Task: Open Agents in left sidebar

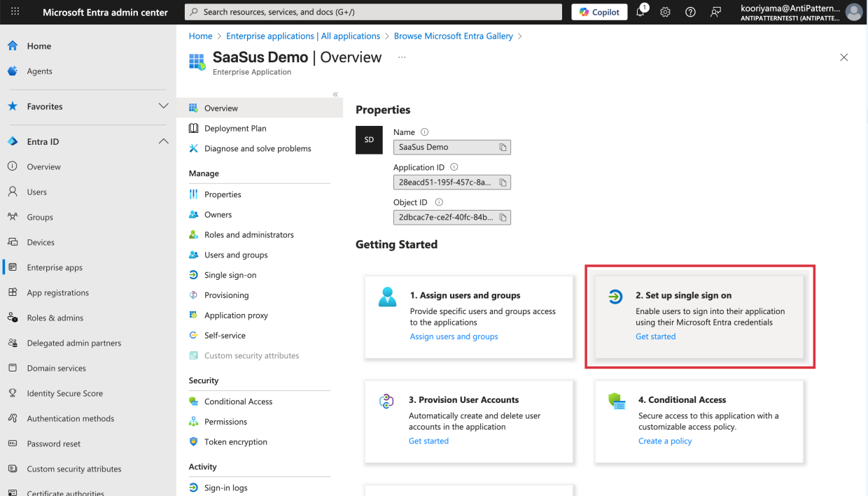Action: 39,71
